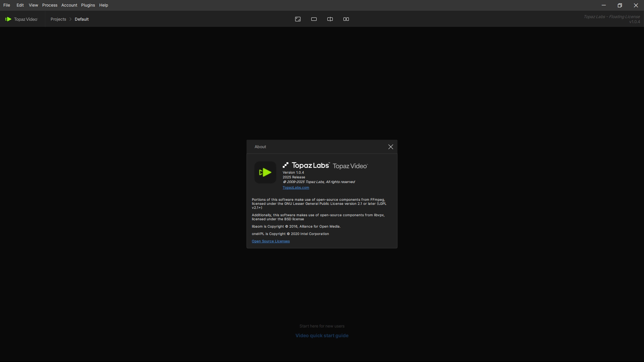
Task: Click the Topaz Video logo in header
Action: [22, 19]
